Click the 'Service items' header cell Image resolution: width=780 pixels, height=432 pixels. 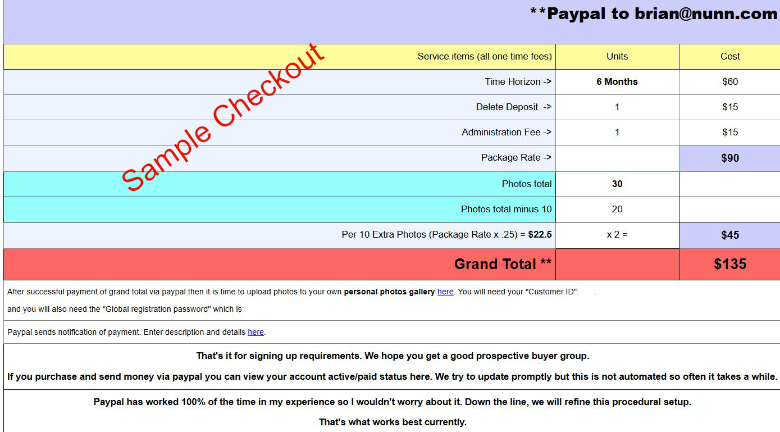coord(482,57)
